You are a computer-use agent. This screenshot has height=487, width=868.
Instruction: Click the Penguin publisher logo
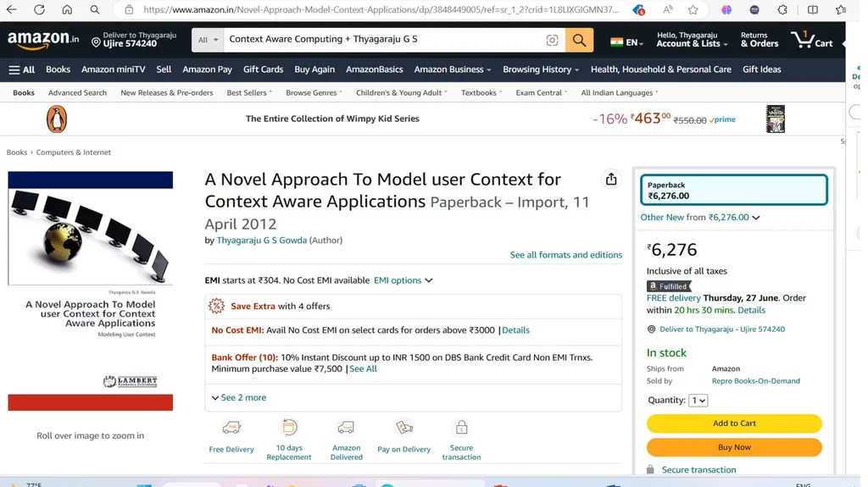[x=57, y=119]
